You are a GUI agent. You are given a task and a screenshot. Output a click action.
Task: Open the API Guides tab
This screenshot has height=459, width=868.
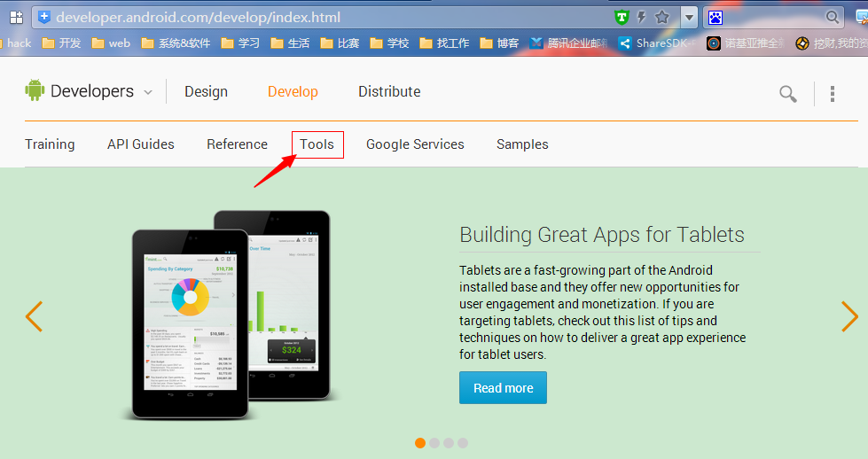click(141, 144)
